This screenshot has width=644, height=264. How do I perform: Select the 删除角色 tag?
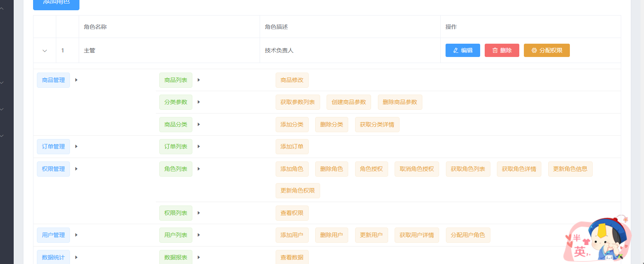[x=332, y=169]
